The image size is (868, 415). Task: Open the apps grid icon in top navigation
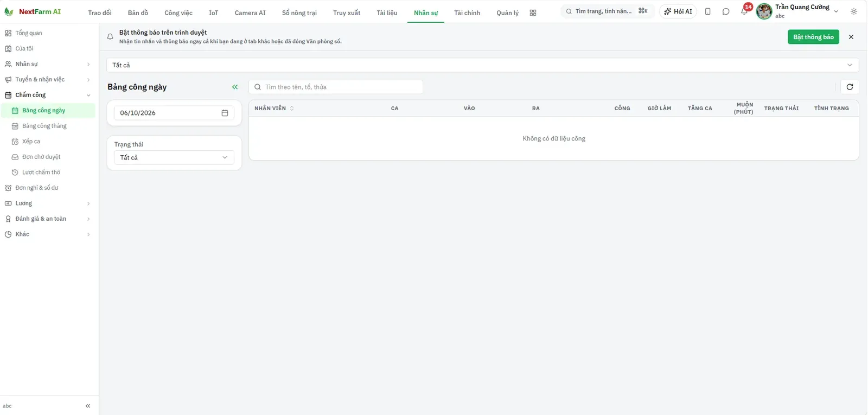pyautogui.click(x=533, y=12)
